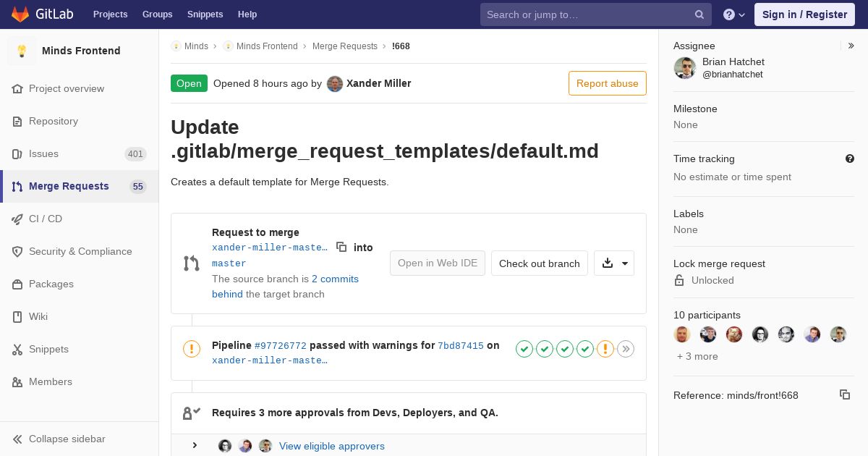Open the Groups menu
The width and height of the screenshot is (868, 456).
click(x=157, y=14)
